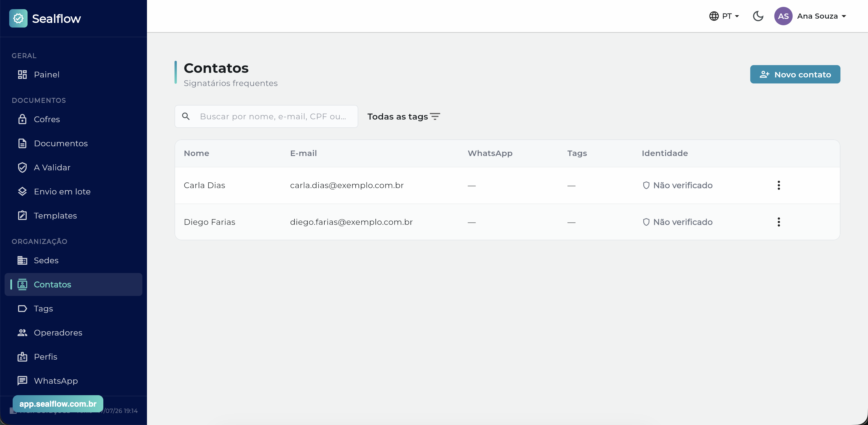Click Não verificado status for Diego Farias
Screen dimensions: 868x425
click(x=677, y=222)
